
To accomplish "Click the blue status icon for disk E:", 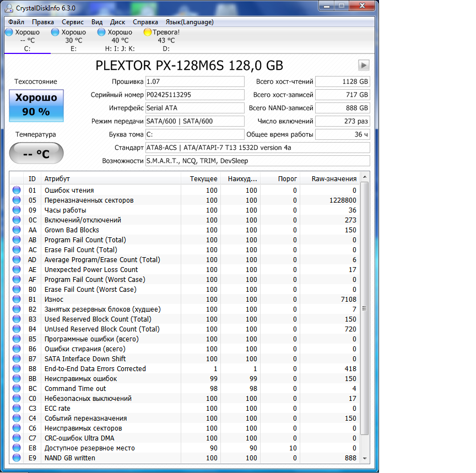I will (55, 32).
